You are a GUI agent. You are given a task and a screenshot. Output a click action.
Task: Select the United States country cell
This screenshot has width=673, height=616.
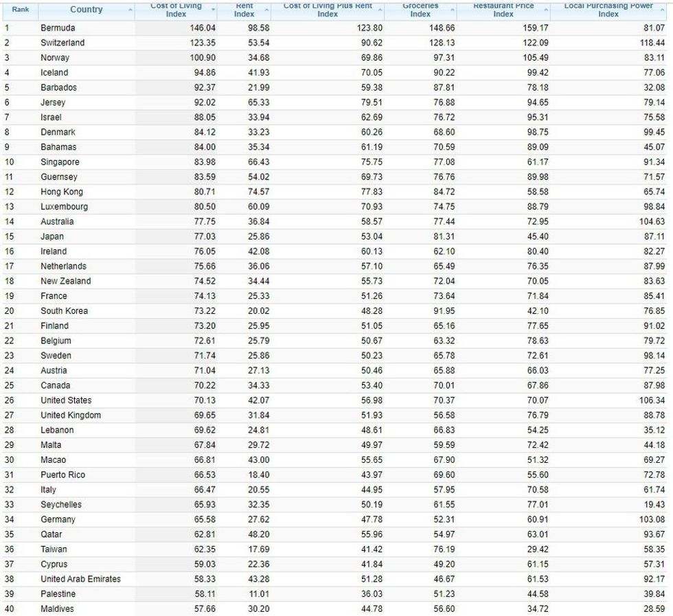[66, 400]
